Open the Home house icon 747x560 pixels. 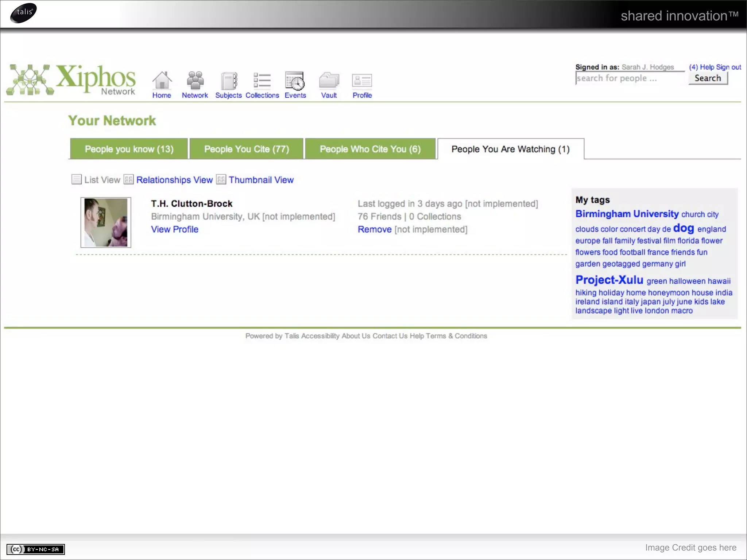click(x=162, y=80)
